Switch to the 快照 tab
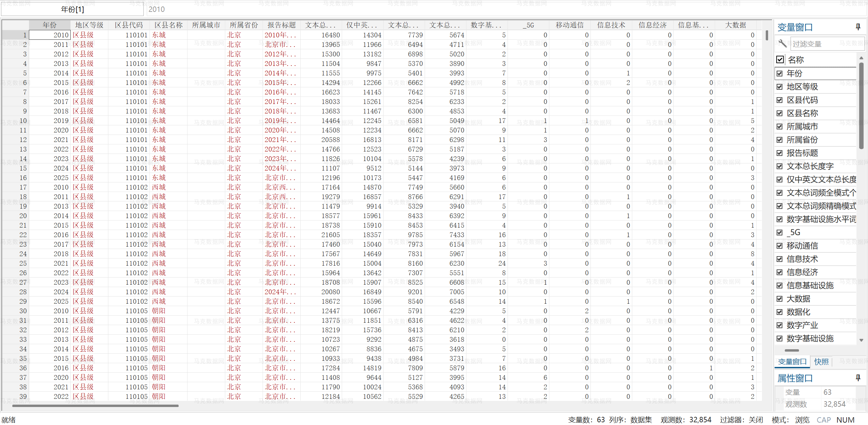868x425 pixels. (x=821, y=362)
